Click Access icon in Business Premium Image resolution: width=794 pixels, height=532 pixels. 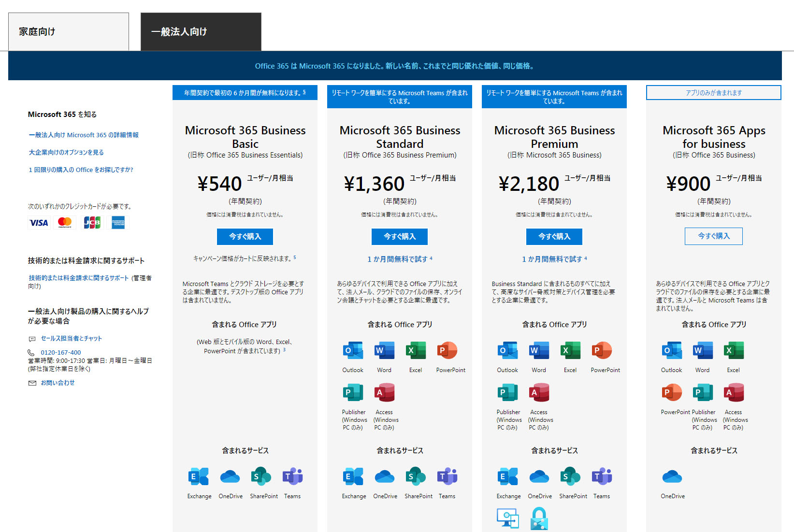[x=539, y=392]
